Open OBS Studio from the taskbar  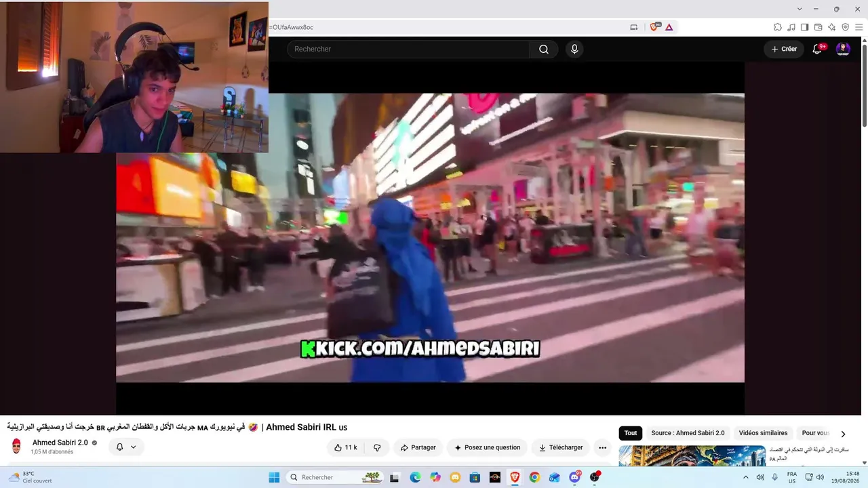pos(595,477)
